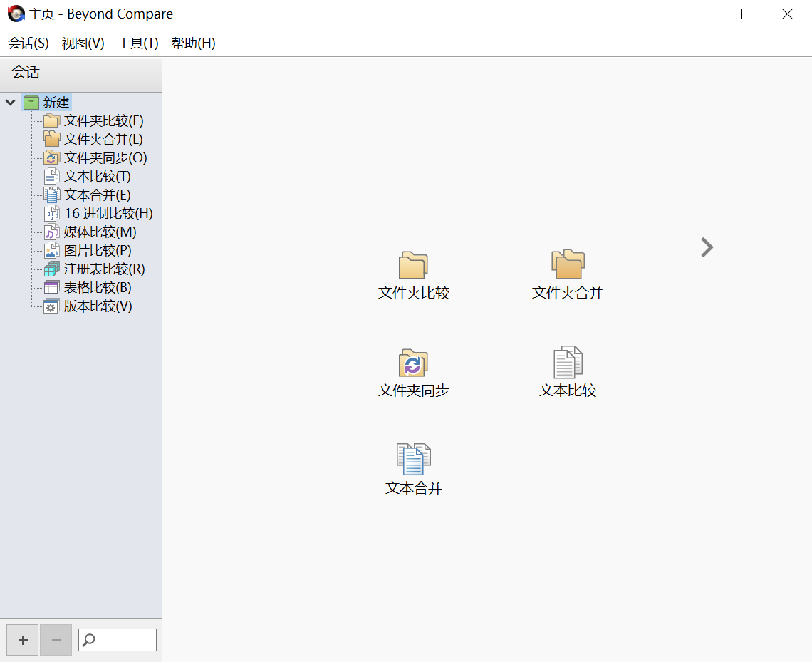Screen dimensions: 812x662
Task: Click the picture icon beside 图片比较(P)
Action: click(51, 251)
